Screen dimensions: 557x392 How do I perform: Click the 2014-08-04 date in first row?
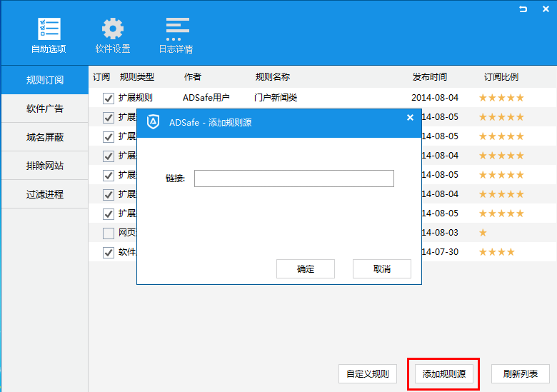tap(435, 98)
